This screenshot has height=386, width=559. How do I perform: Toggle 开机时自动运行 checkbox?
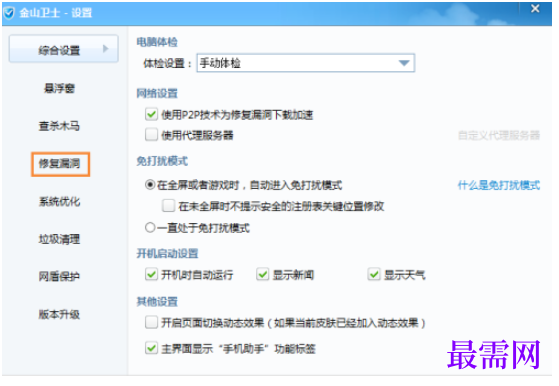pyautogui.click(x=152, y=274)
